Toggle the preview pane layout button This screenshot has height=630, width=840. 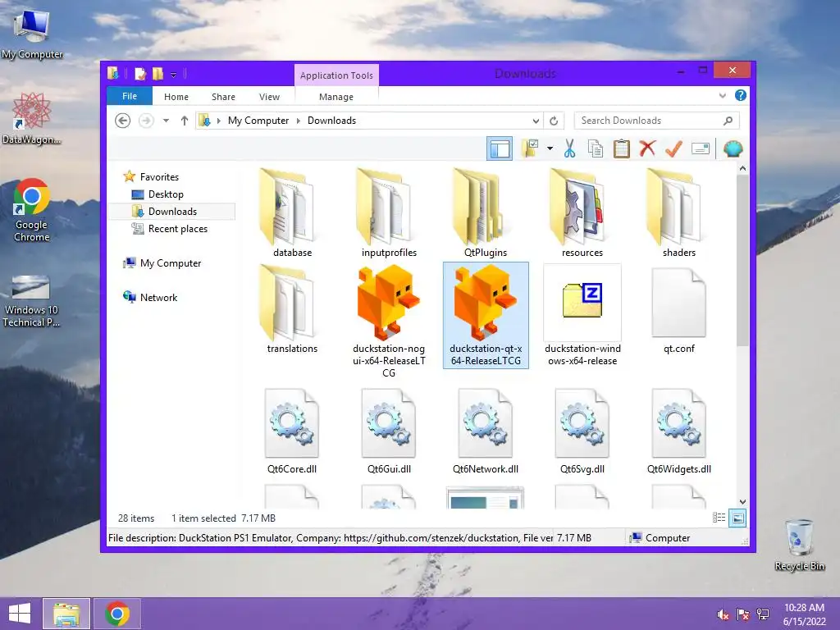click(500, 148)
